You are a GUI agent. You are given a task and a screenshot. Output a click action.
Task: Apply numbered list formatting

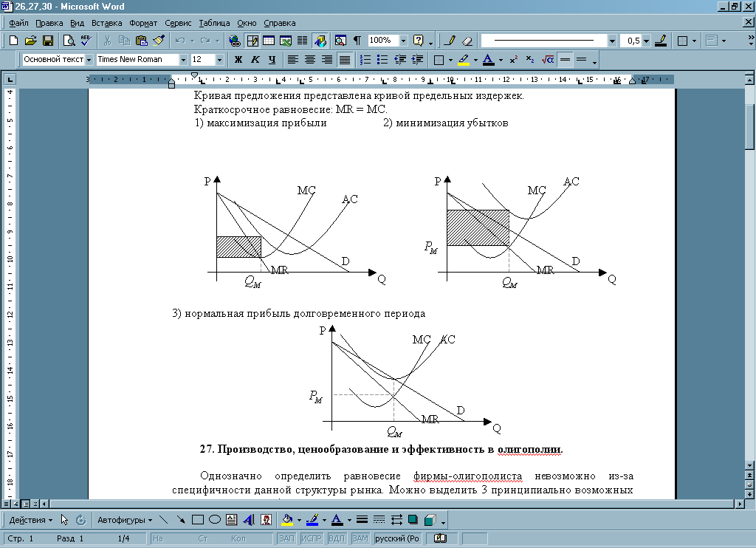(365, 60)
